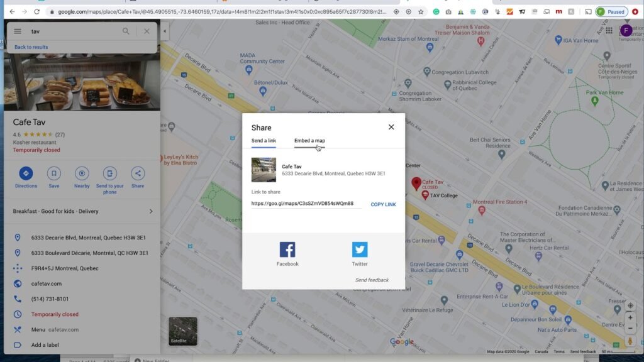Click the Beit Chai Seniors Residence marker
Viewport: 644px width, 362px height.
(501, 155)
